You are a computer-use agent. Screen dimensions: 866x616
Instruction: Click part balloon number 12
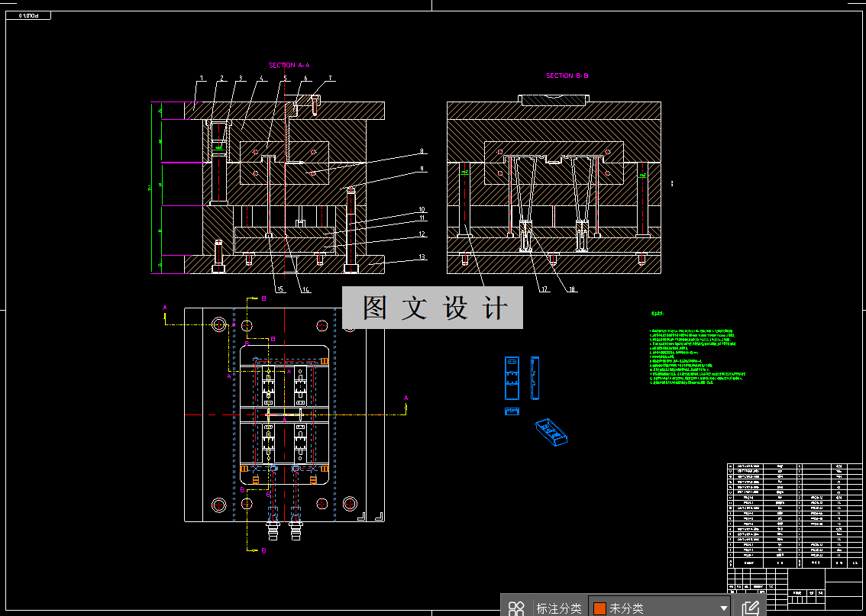click(422, 234)
